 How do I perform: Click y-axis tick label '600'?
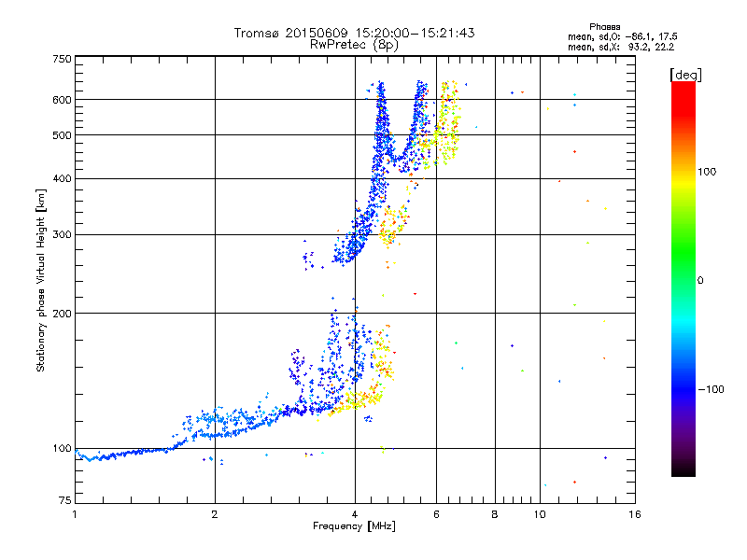tap(62, 100)
